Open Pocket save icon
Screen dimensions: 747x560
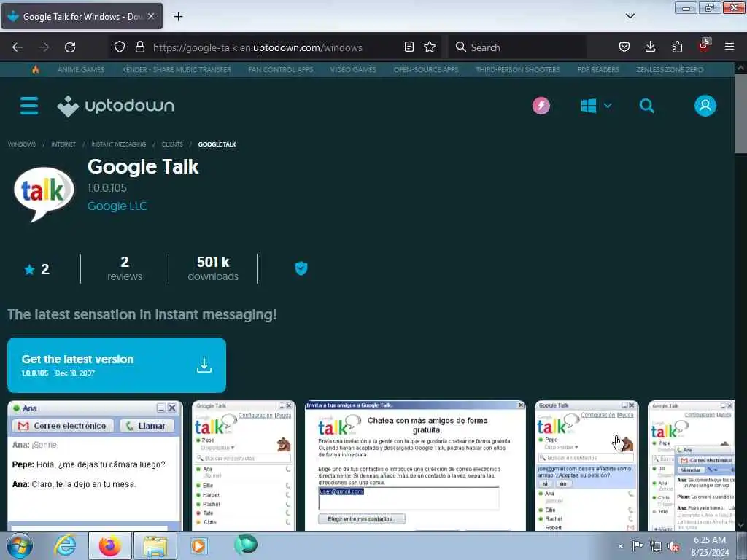(624, 47)
